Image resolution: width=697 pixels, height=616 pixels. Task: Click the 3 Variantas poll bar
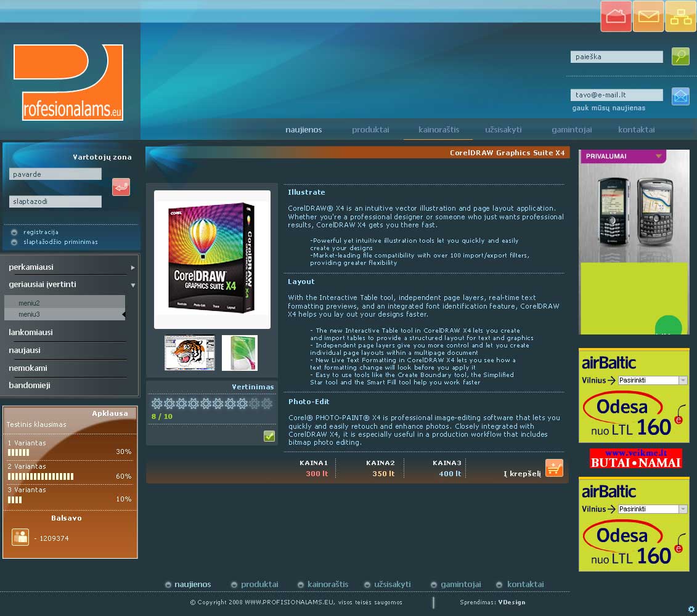(x=15, y=500)
